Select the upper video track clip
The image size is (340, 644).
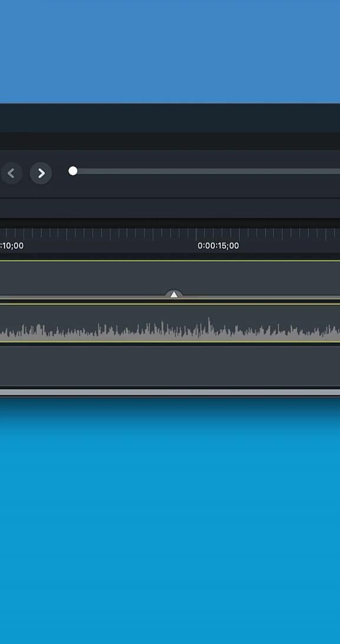tap(170, 280)
